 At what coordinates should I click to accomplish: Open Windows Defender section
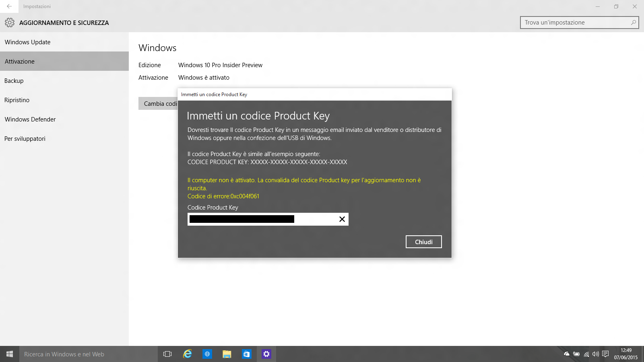[x=64, y=119]
